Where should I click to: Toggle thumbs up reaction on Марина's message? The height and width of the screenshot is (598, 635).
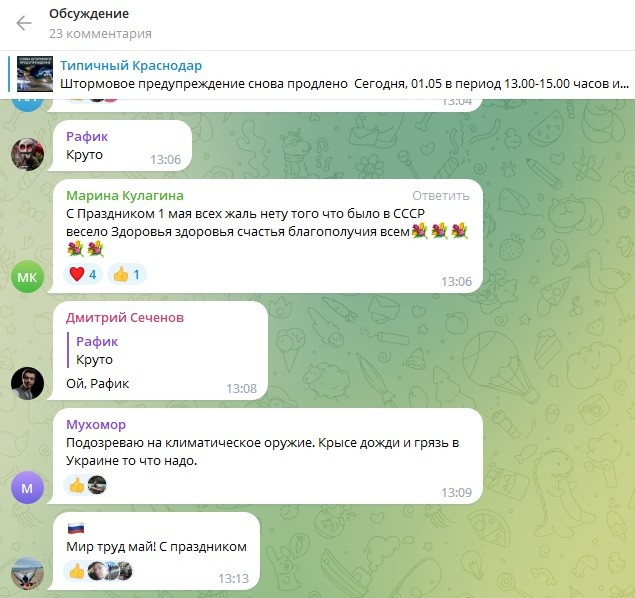point(127,274)
